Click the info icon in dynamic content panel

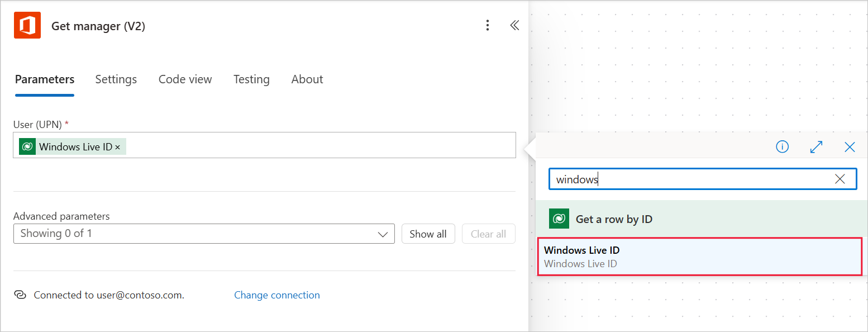pos(783,147)
